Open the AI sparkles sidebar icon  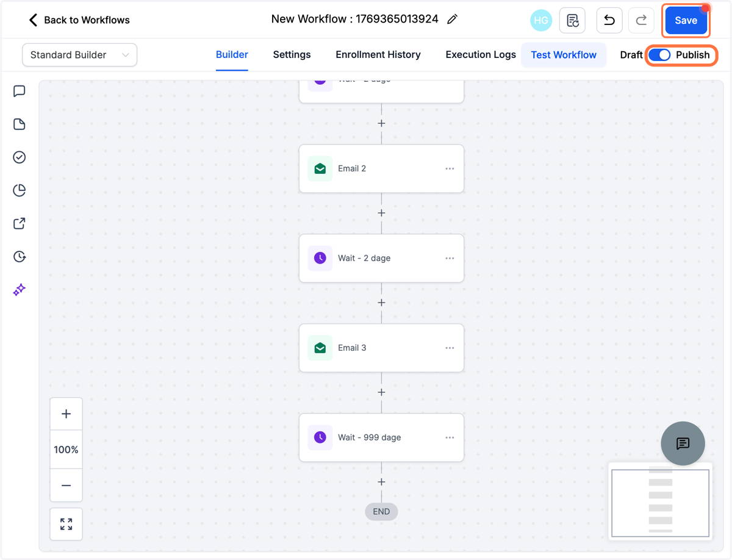click(x=20, y=290)
